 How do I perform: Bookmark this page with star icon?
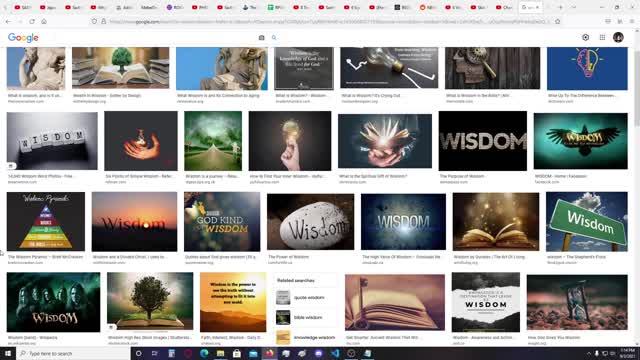[558, 21]
